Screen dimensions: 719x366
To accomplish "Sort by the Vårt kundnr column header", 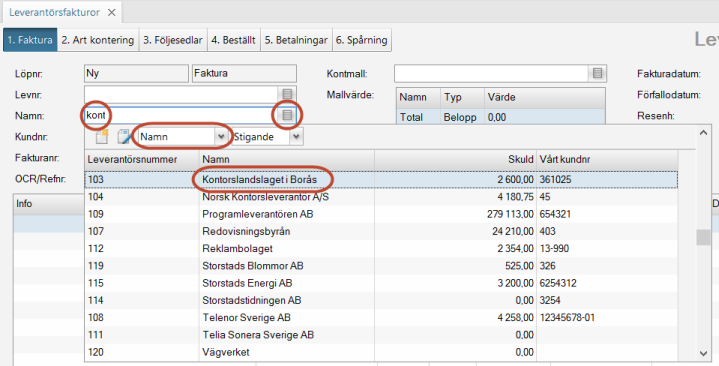I will tap(607, 159).
